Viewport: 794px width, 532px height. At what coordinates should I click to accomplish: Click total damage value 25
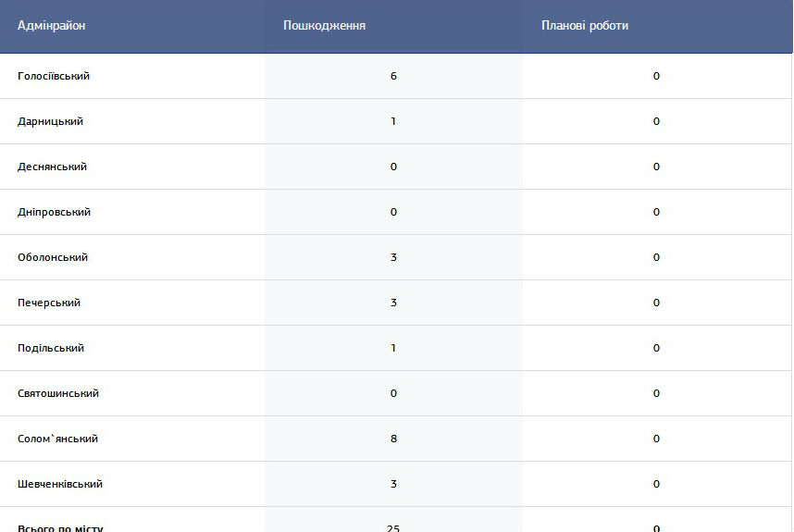(393, 528)
